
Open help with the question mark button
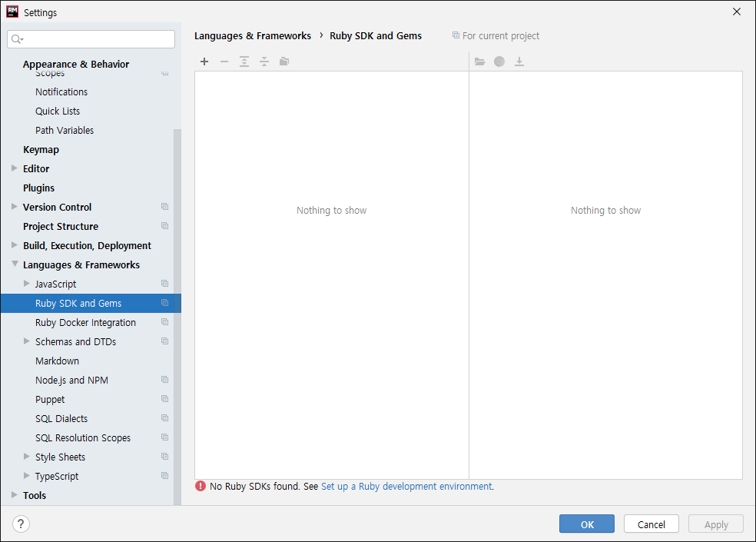pos(21,524)
